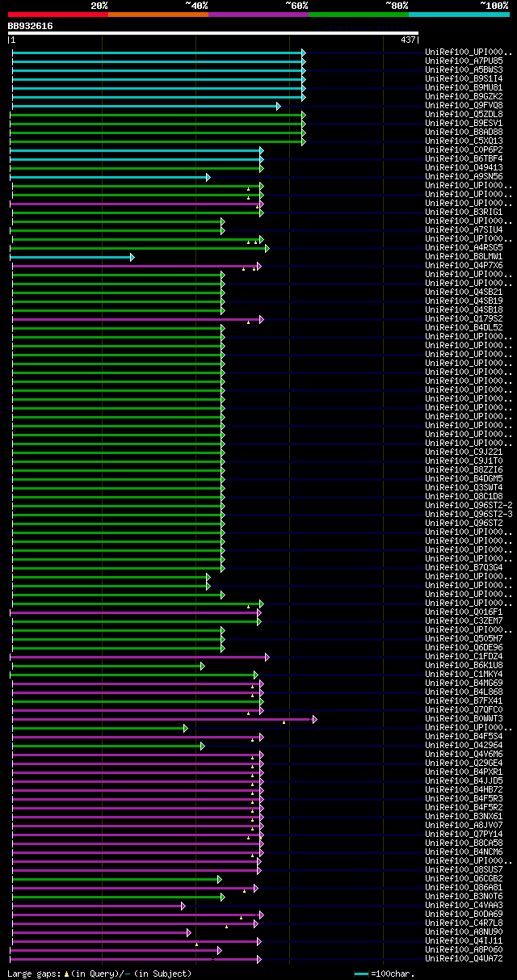The height and width of the screenshot is (980, 517).
Task: Select the UniRef100_B4JJD5 label
Action: [x=464, y=780]
